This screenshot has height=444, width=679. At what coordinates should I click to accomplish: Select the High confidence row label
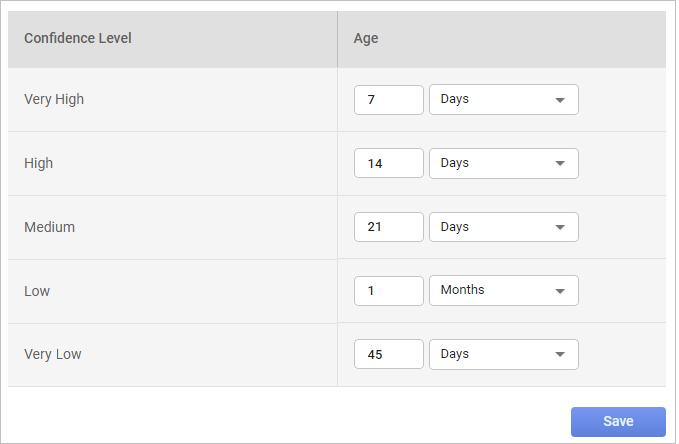(x=39, y=163)
